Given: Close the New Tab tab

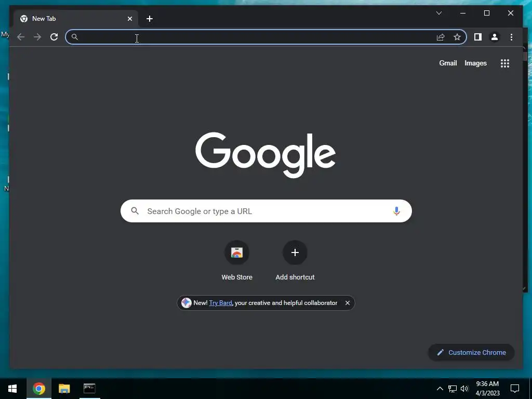Looking at the screenshot, I should (129, 19).
